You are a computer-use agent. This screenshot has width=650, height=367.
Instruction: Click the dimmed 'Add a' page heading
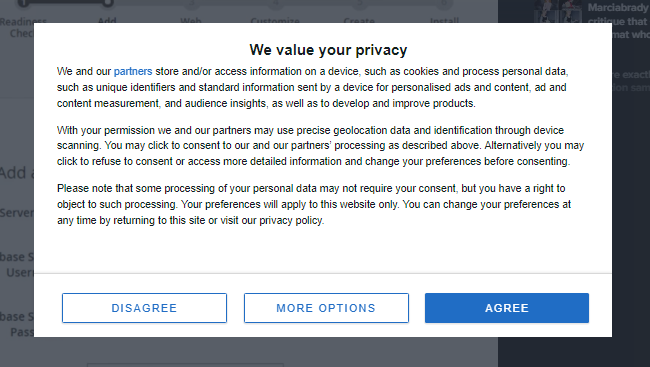pos(17,173)
